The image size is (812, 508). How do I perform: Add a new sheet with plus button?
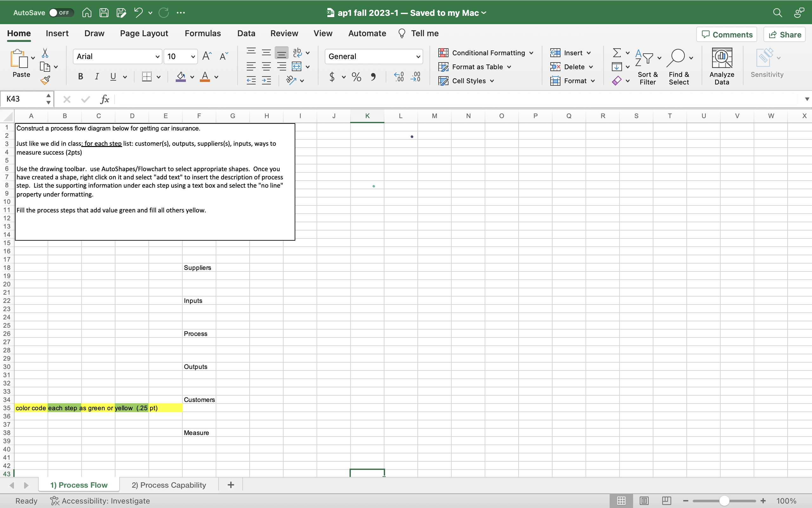point(231,485)
